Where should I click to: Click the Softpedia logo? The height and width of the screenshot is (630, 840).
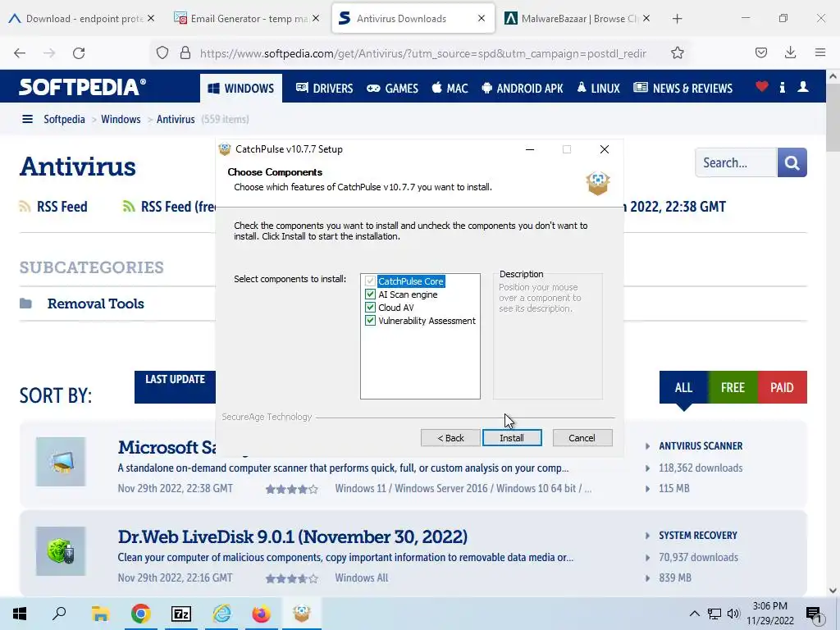point(82,87)
